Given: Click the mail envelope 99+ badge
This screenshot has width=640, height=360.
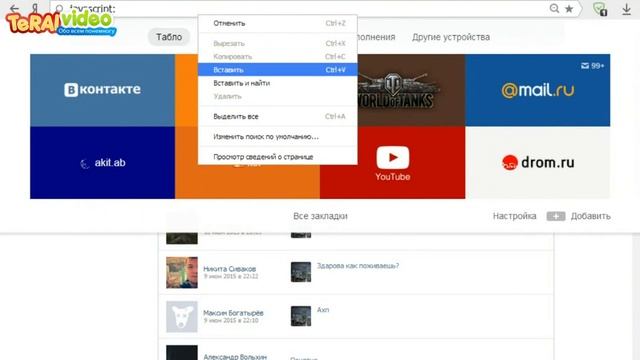Looking at the screenshot, I should (592, 66).
